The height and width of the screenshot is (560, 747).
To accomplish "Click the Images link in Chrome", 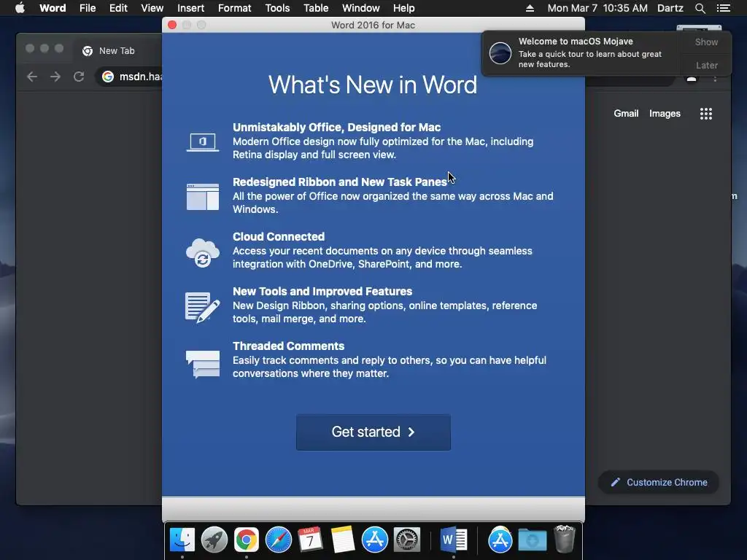I will (665, 113).
